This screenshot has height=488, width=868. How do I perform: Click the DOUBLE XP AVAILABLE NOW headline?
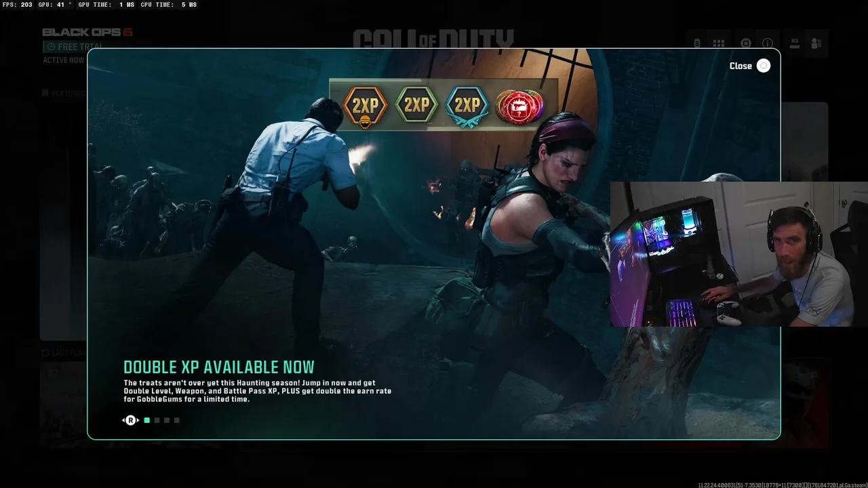point(219,367)
